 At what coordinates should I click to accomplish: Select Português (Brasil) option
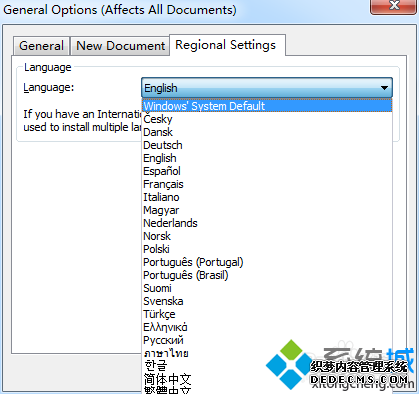pos(267,275)
